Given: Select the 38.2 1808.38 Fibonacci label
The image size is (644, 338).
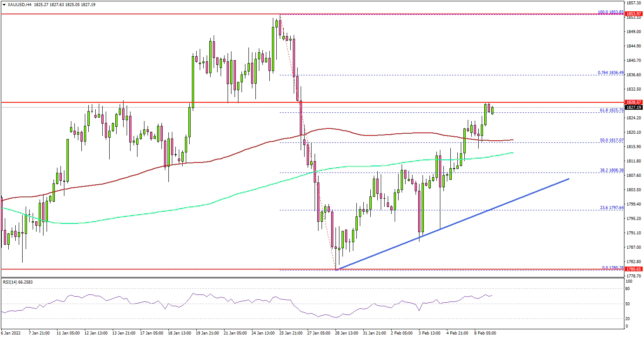Looking at the screenshot, I should (x=611, y=170).
